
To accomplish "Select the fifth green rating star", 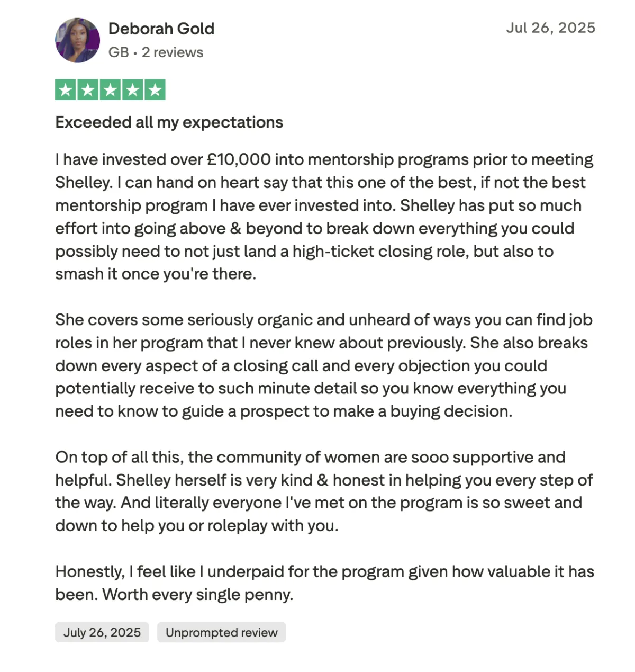I will point(155,89).
